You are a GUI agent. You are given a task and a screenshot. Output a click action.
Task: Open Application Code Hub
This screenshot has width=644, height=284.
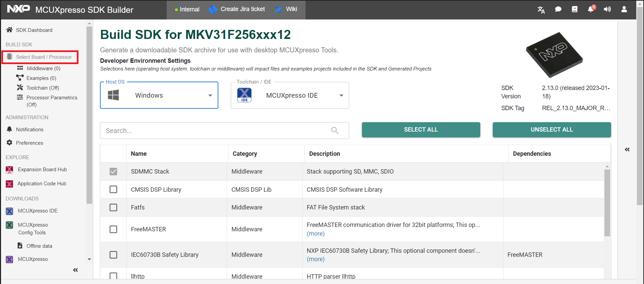pyautogui.click(x=36, y=184)
